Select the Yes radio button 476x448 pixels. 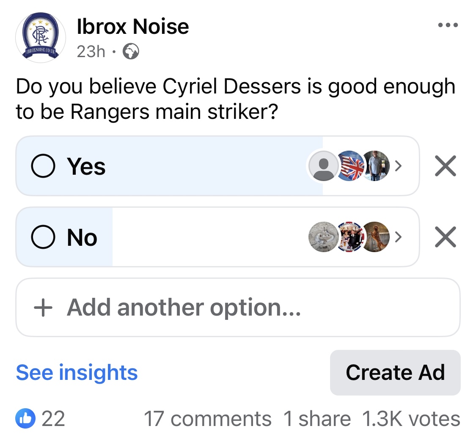click(x=43, y=166)
